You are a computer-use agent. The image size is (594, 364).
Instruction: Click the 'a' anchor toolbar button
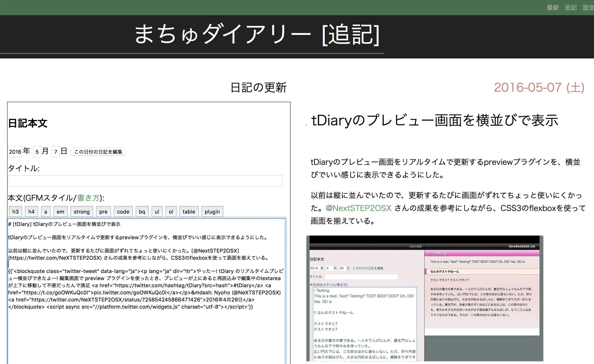[x=46, y=212]
